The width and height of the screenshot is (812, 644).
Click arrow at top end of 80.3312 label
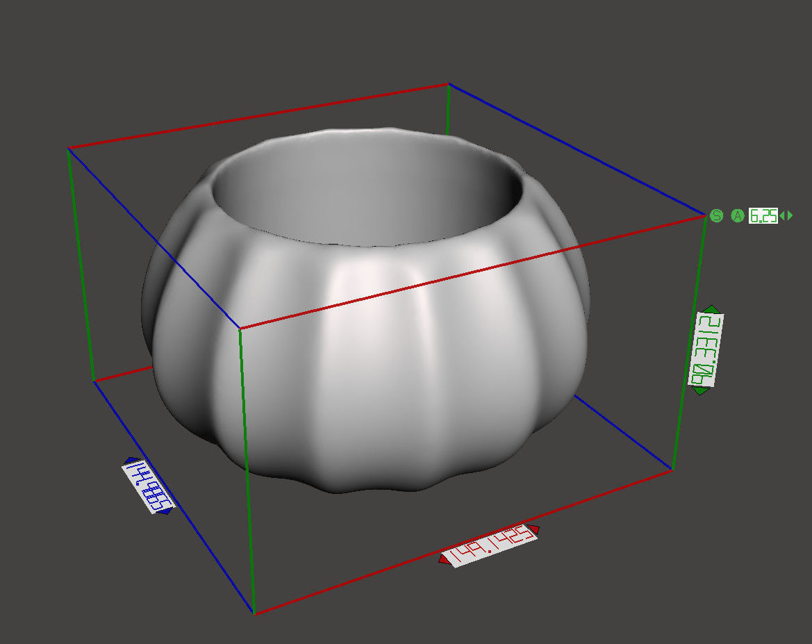tap(711, 309)
